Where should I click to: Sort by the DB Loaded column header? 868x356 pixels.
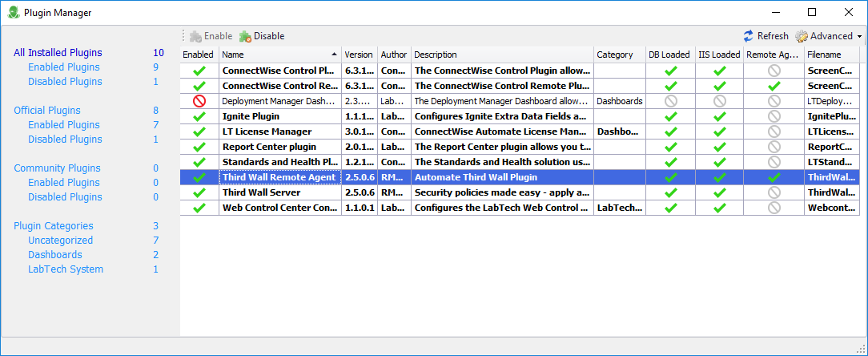(x=670, y=55)
